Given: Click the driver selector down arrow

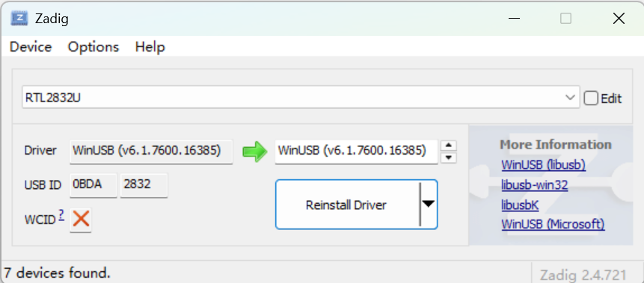Looking at the screenshot, I should [x=448, y=157].
